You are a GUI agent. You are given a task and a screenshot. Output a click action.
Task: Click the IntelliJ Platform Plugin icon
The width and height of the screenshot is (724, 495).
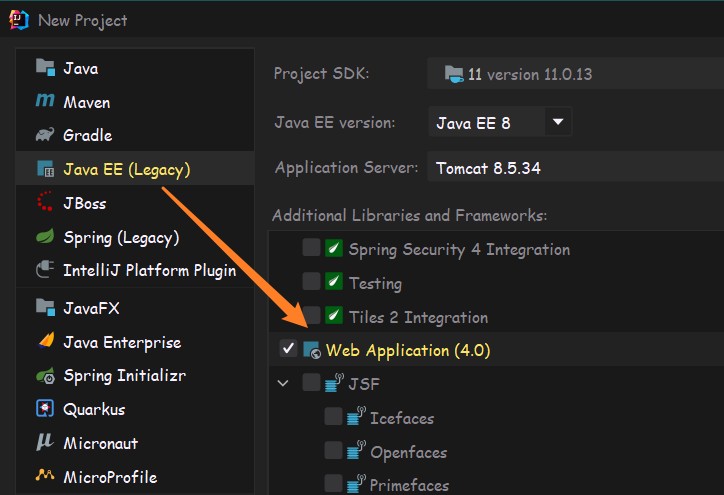[45, 270]
